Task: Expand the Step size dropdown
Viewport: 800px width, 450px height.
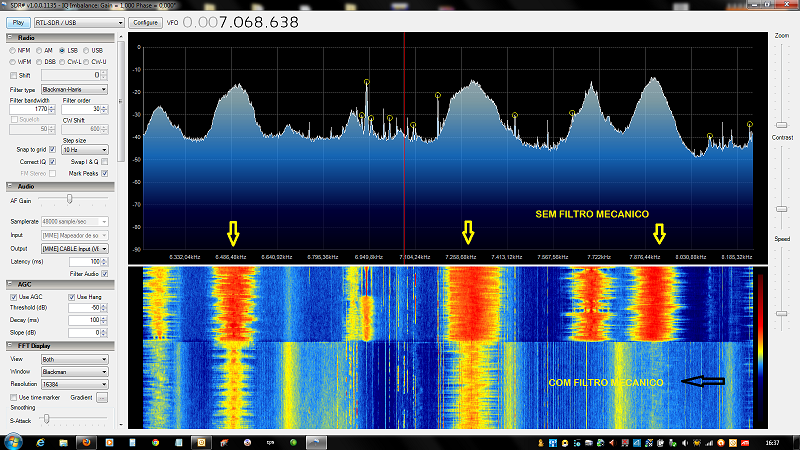Action: [x=85, y=149]
